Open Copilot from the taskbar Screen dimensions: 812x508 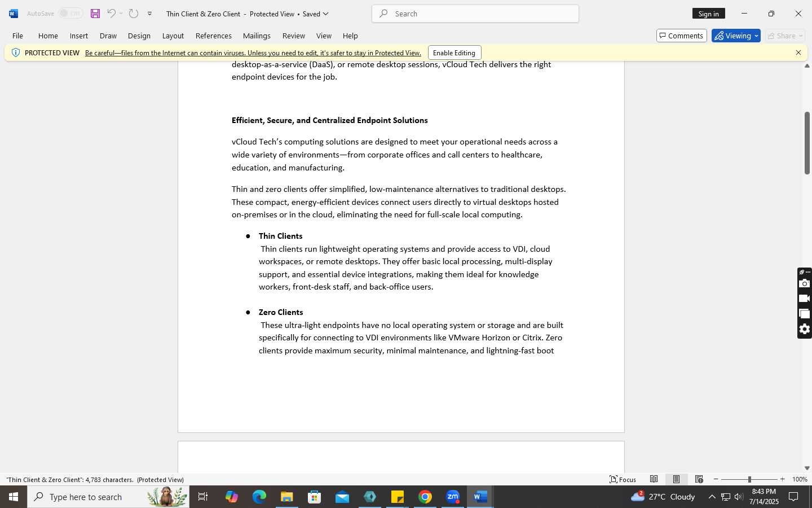click(x=231, y=497)
